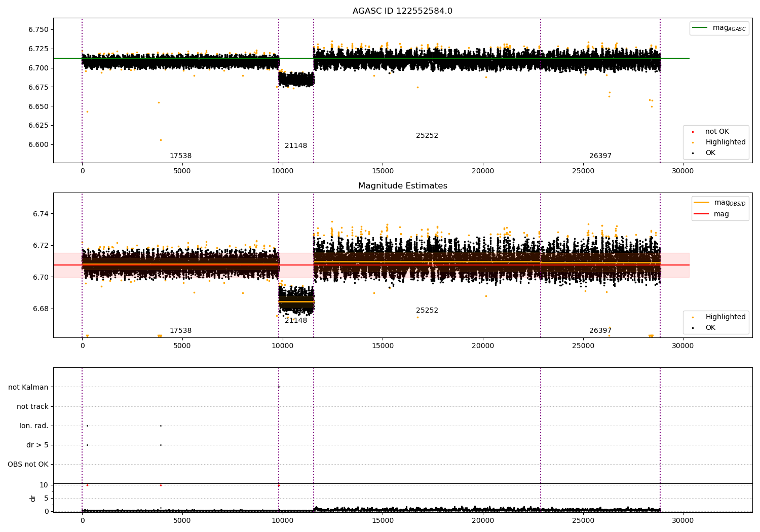Viewport: 760px width, 532px height.
Task: Click the 10 tick on the dr axis
Action: (44, 485)
